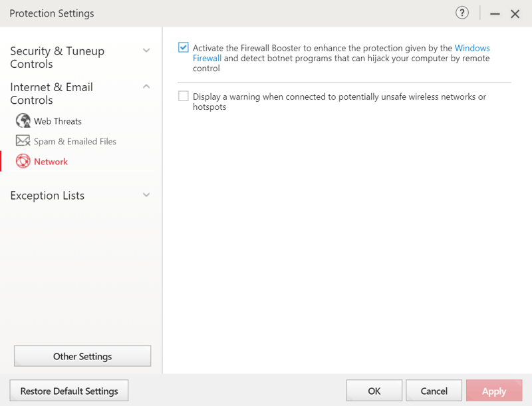Viewport: 532px width, 406px height.
Task: Minimize the Protection Settings window
Action: click(x=495, y=14)
